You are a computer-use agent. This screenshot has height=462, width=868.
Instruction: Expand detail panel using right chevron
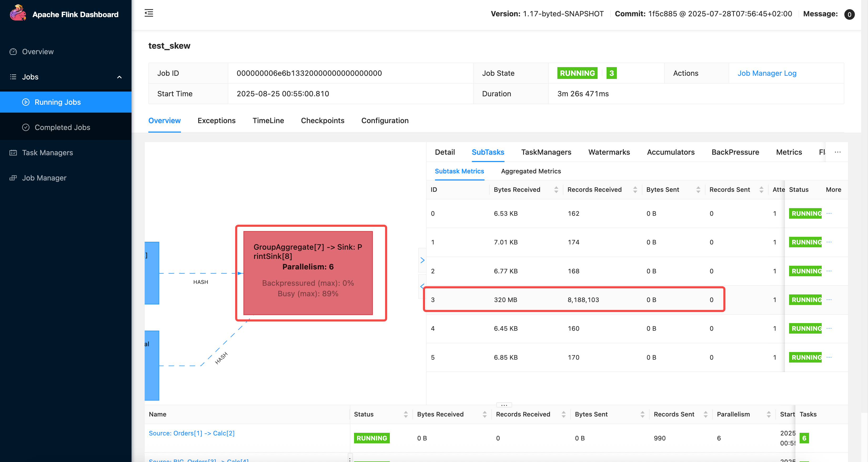tap(422, 260)
